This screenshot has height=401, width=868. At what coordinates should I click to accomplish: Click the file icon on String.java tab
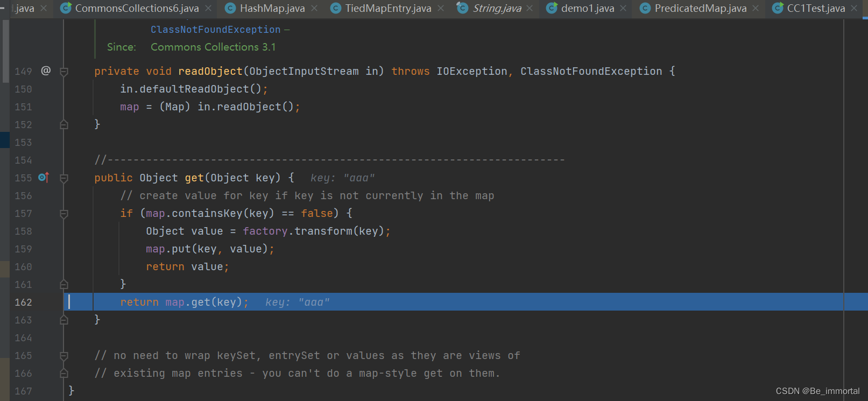pos(462,8)
